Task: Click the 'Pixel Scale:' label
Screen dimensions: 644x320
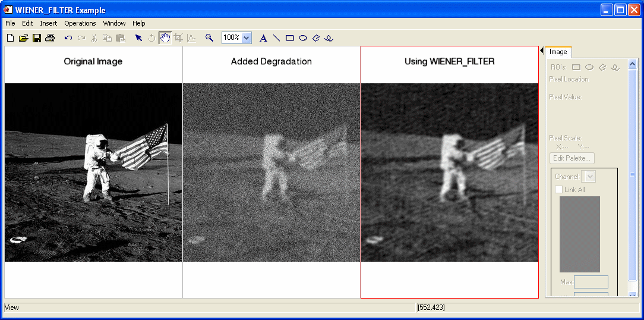Action: [x=565, y=138]
